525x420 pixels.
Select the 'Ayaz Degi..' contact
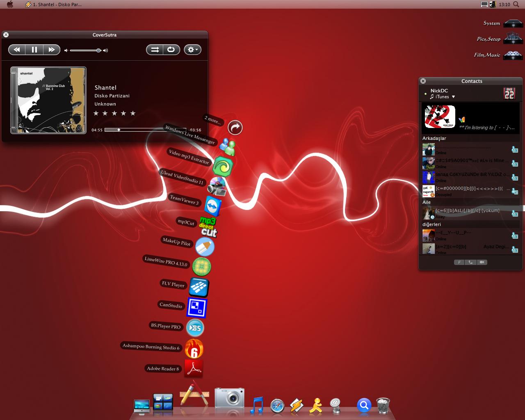(x=471, y=249)
